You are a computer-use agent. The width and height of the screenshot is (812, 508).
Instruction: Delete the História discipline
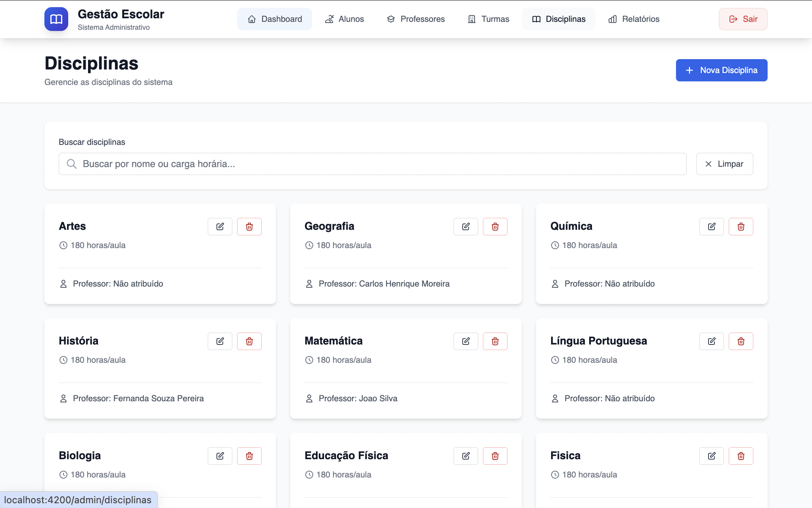pos(249,341)
